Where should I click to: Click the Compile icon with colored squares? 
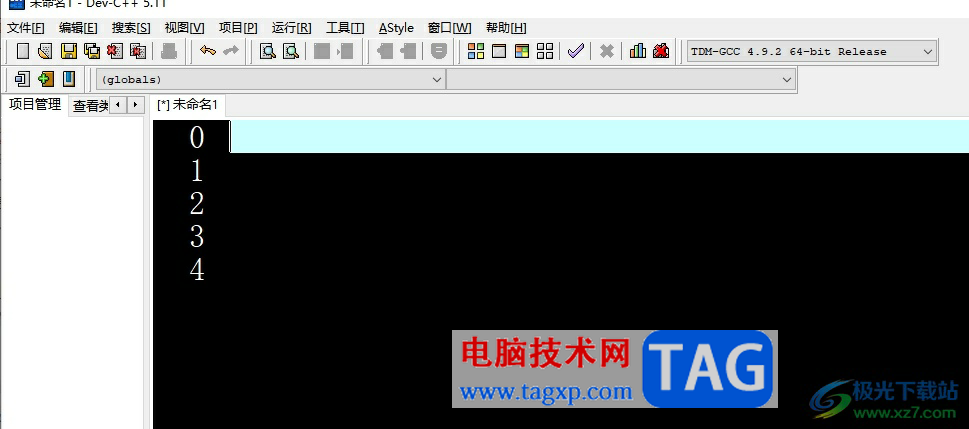click(476, 51)
